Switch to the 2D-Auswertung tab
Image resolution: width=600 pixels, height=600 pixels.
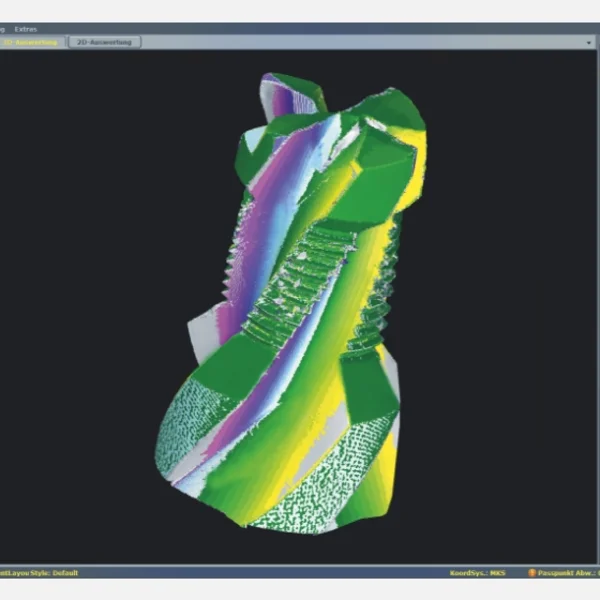tap(104, 42)
